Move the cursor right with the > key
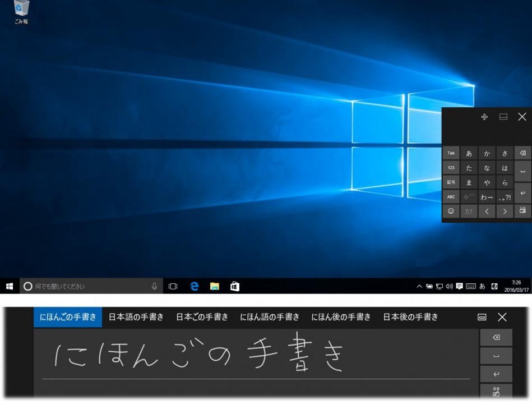532x404 pixels. click(x=505, y=211)
